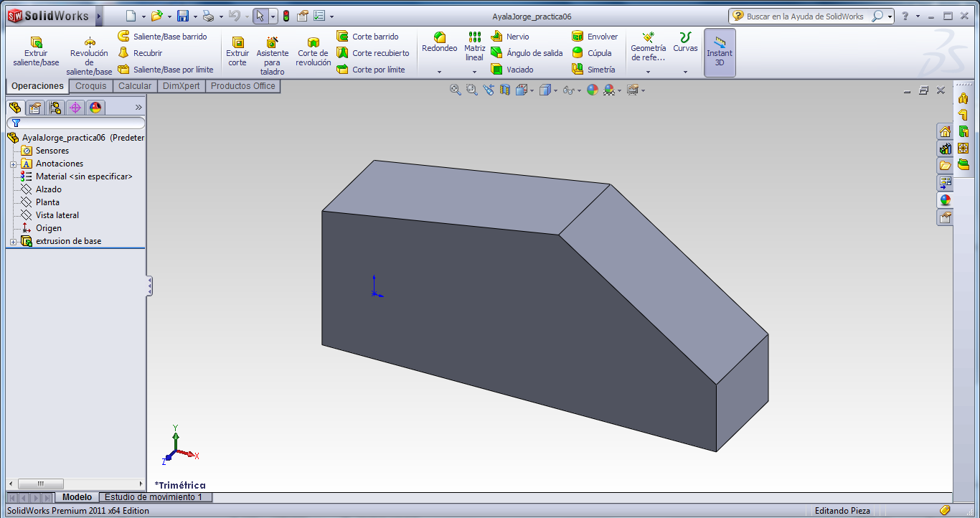Screen dimensions: 980x518
Task: Toggle Instant3D mode off
Action: 719,52
